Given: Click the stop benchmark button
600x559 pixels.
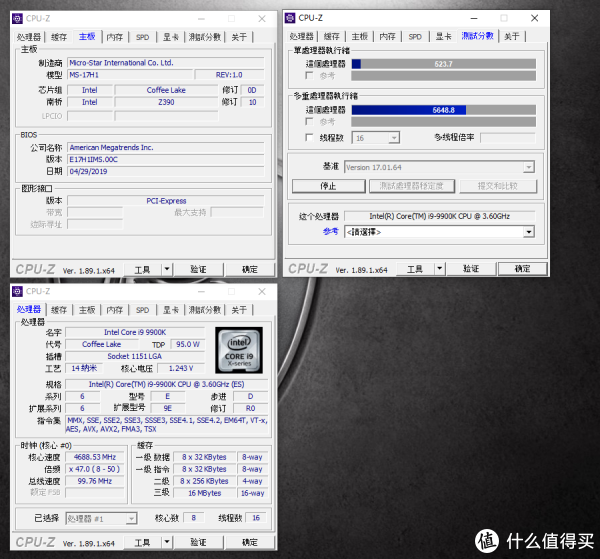Looking at the screenshot, I should click(x=329, y=186).
